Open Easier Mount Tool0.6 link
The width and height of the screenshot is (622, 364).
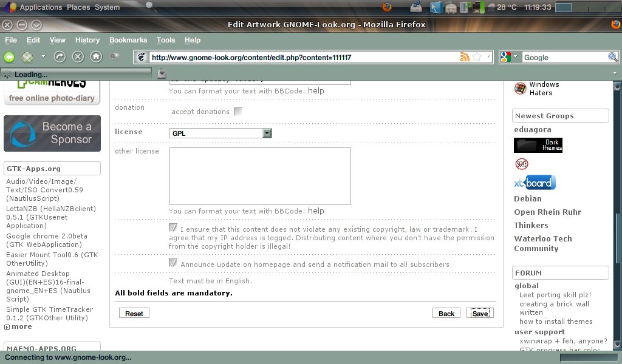point(52,259)
